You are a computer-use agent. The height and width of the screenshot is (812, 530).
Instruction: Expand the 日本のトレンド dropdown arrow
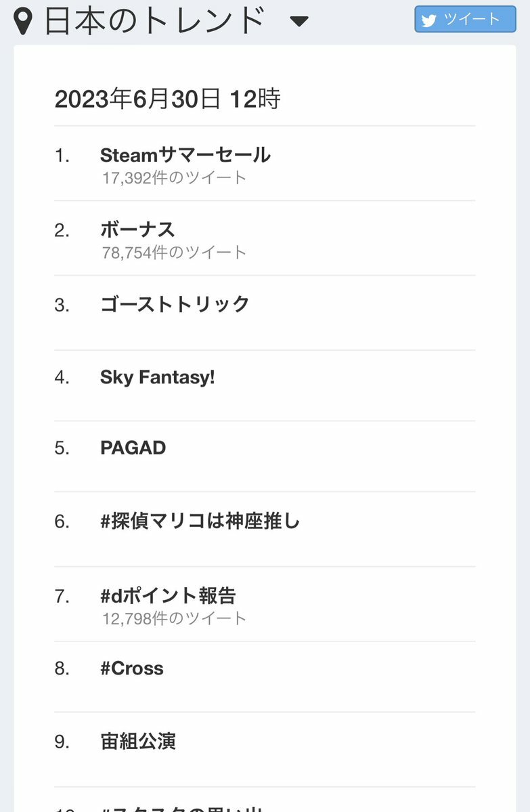click(x=299, y=22)
